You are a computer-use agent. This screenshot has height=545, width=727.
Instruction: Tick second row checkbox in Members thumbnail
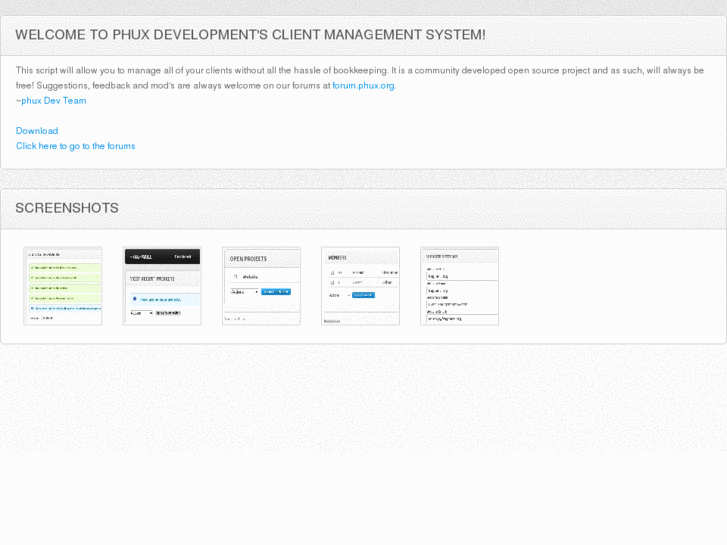(332, 283)
